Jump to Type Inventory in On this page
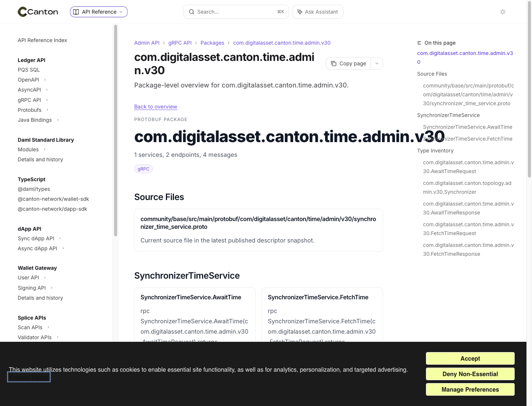Viewport: 532px width, 406px height. pyautogui.click(x=435, y=151)
